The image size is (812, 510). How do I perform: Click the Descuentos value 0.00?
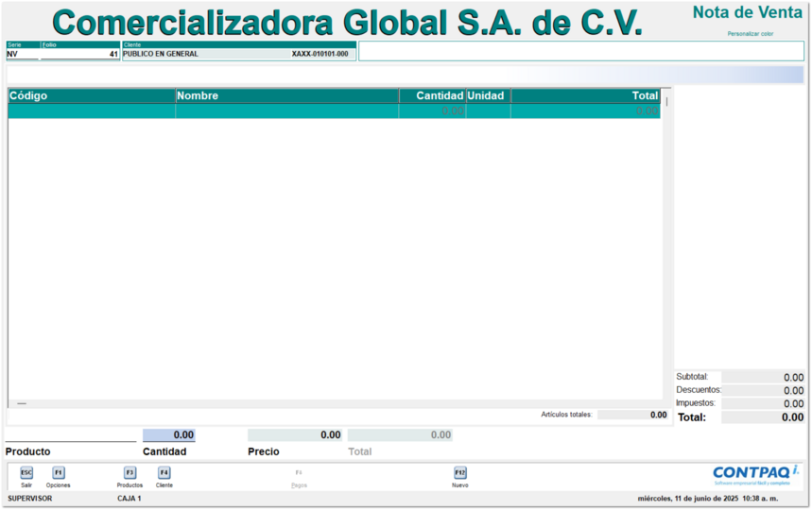(x=763, y=390)
